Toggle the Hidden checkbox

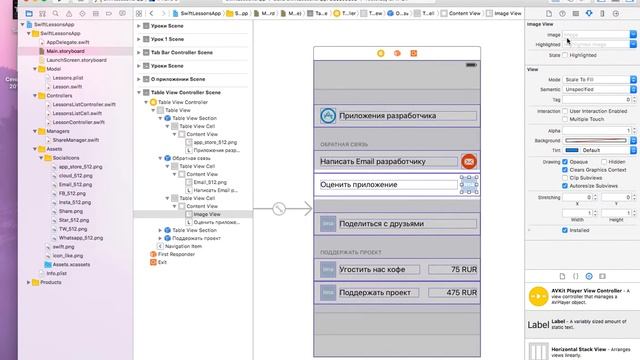pos(604,162)
